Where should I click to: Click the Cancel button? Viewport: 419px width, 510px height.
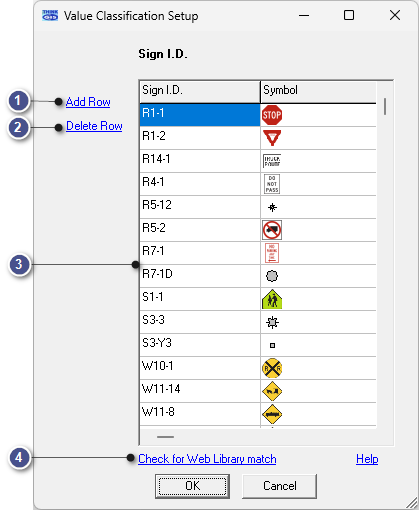(279, 486)
